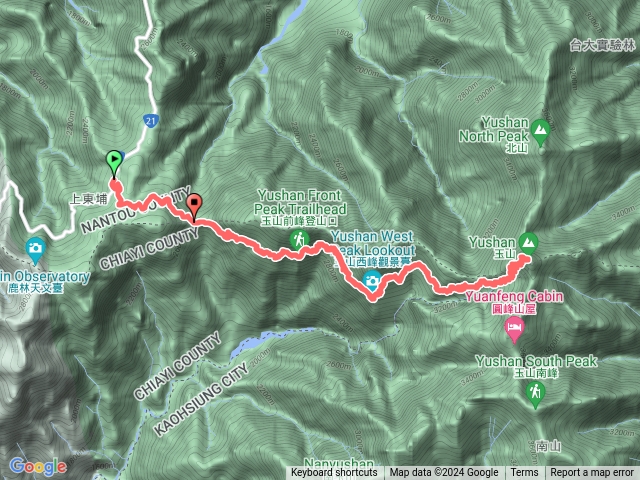Click the Nanyushan label

tap(339, 464)
